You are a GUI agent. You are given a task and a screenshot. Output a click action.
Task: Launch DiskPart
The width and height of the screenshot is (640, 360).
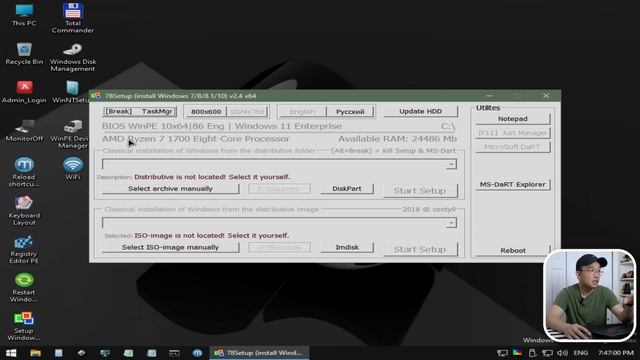(x=347, y=189)
